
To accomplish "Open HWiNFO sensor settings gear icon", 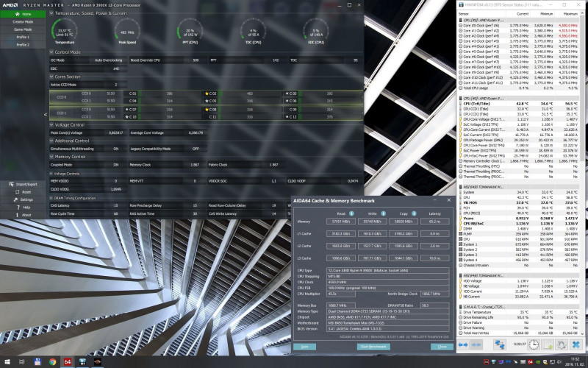I will click(562, 344).
